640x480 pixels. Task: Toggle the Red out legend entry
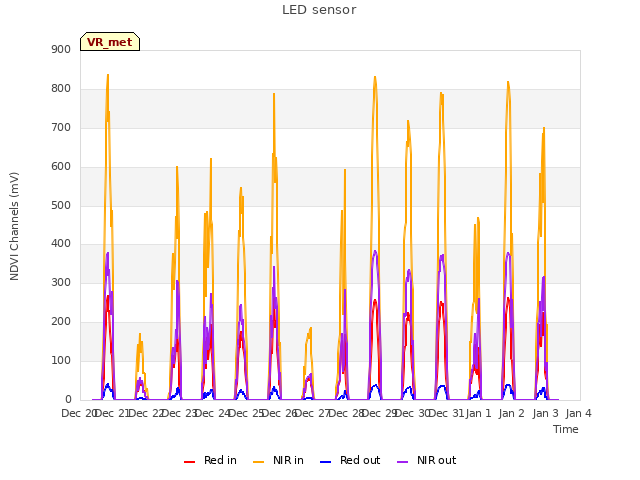[x=350, y=460]
